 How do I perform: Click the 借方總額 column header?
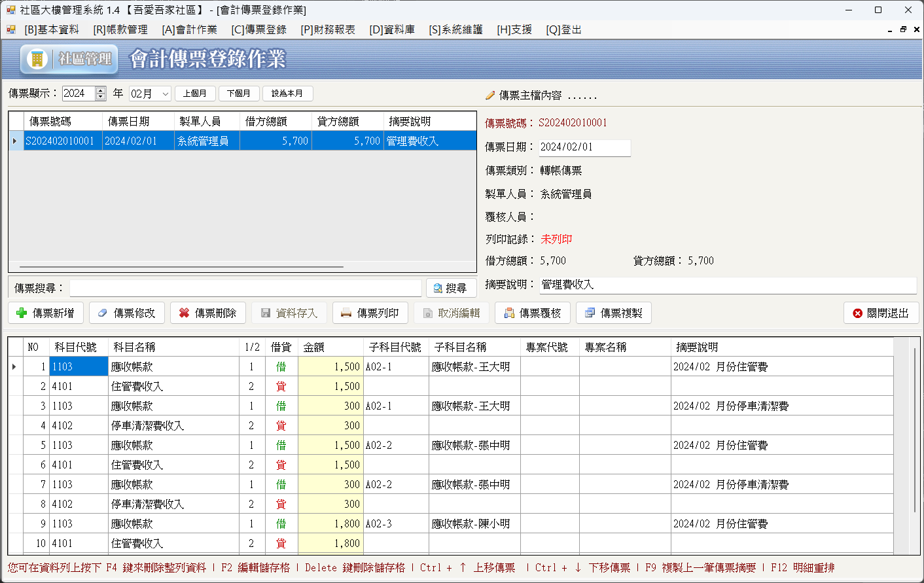point(275,122)
